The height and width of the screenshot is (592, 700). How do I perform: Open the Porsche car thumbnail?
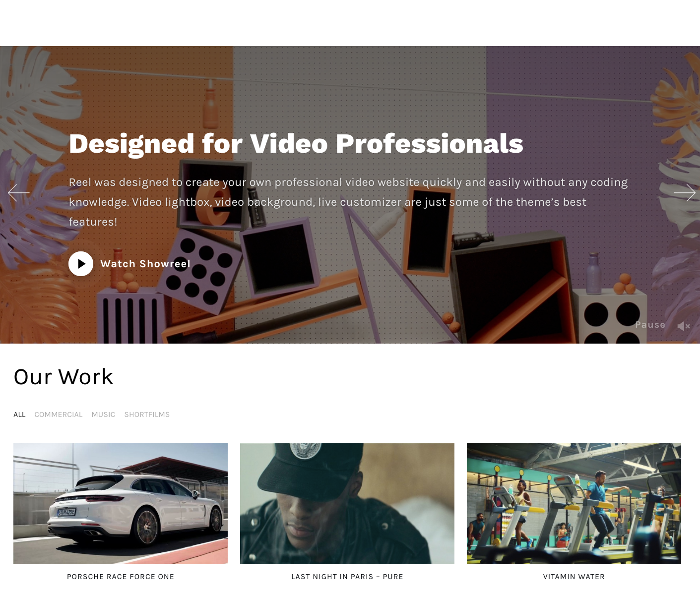(121, 504)
